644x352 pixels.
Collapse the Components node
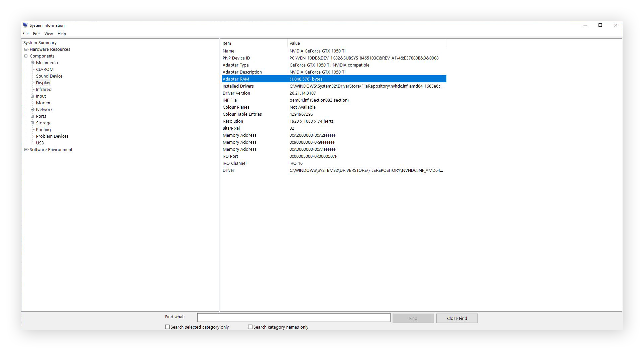tap(26, 56)
